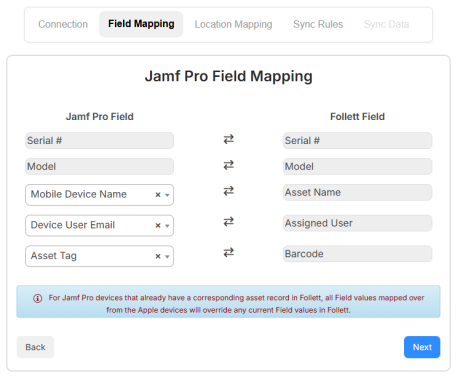Click the override notice text in blue banner

click(236, 304)
